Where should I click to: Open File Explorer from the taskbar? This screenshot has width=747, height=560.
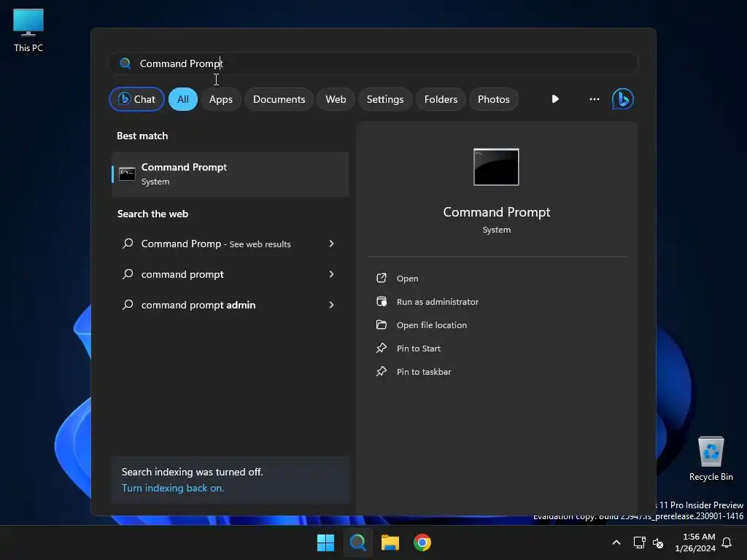[390, 542]
